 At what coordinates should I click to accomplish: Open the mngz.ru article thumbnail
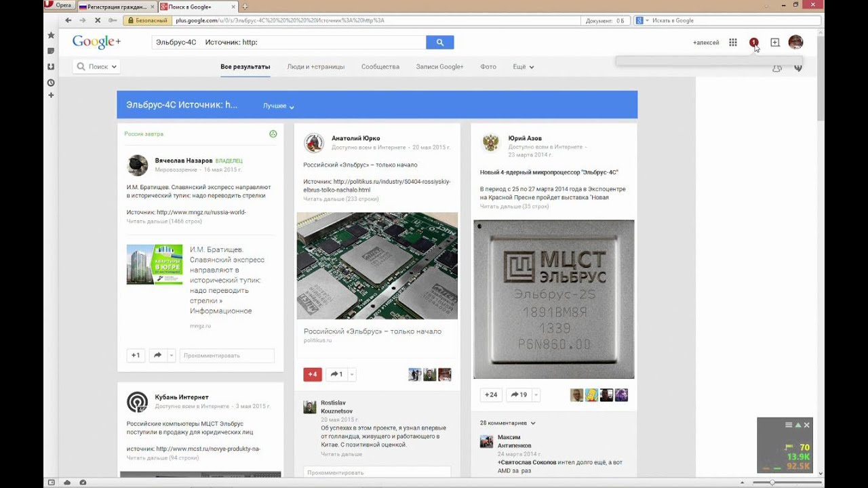pos(155,264)
